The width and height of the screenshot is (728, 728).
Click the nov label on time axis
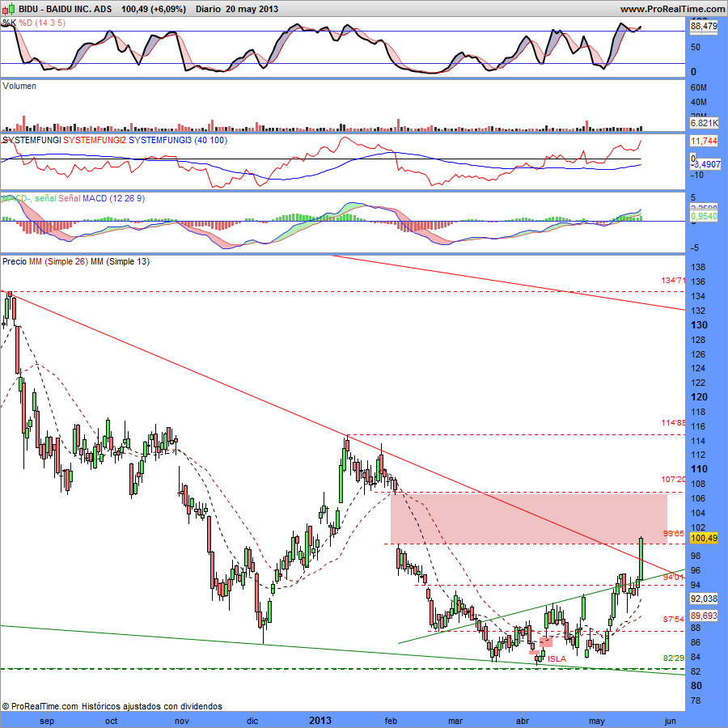(181, 721)
